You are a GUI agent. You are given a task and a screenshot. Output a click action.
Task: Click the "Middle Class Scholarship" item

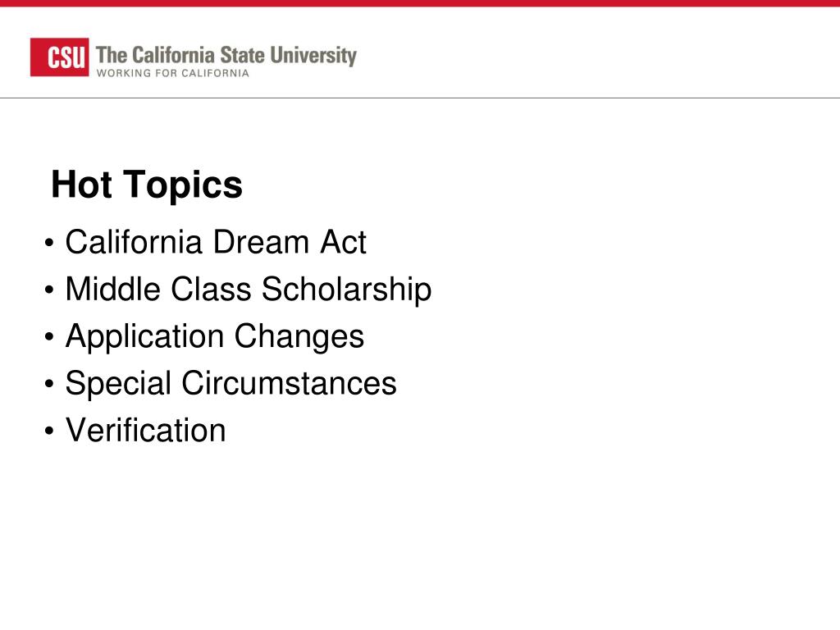coord(248,290)
